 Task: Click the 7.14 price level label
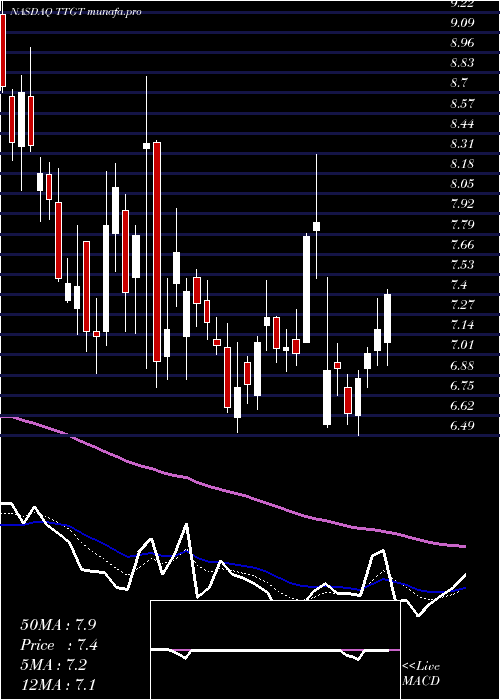pyautogui.click(x=462, y=325)
